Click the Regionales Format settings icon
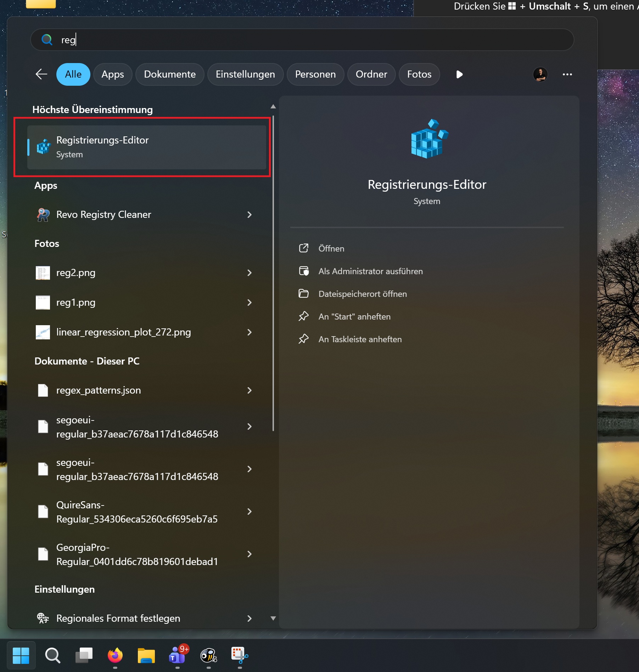The height and width of the screenshot is (672, 639). pos(43,618)
